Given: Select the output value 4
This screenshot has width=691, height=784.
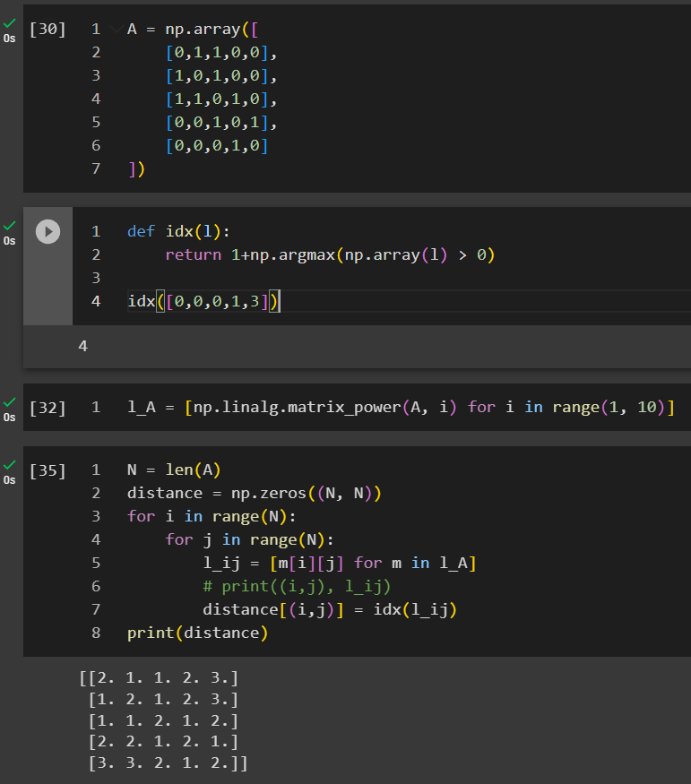Looking at the screenshot, I should (x=83, y=346).
